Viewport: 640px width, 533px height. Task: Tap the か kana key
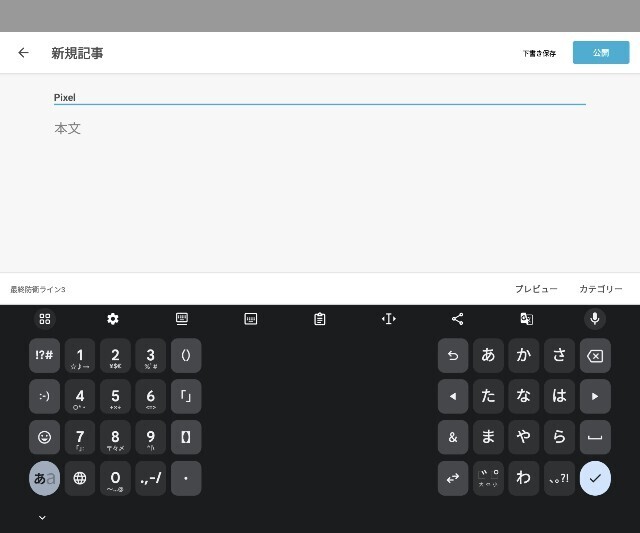pos(524,355)
